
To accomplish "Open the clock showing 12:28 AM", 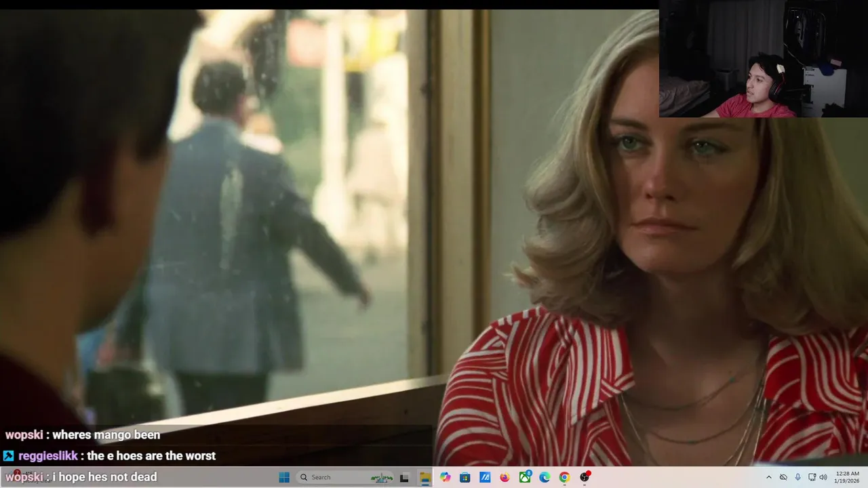I will pyautogui.click(x=847, y=477).
